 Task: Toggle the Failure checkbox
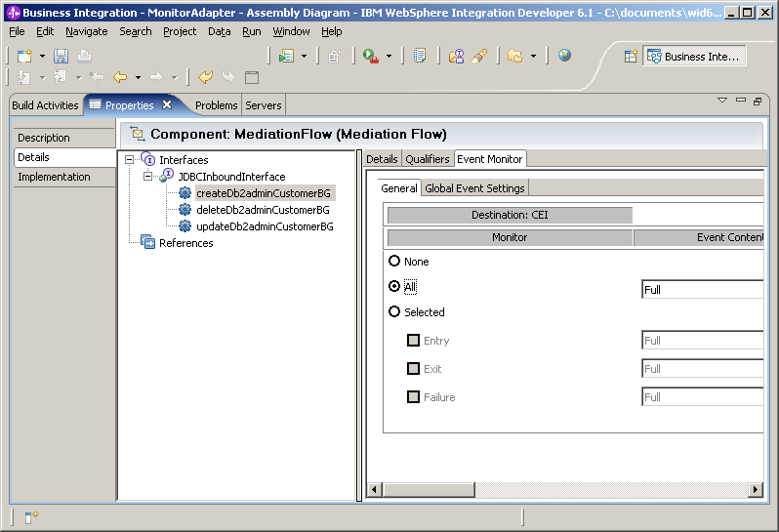[x=413, y=397]
